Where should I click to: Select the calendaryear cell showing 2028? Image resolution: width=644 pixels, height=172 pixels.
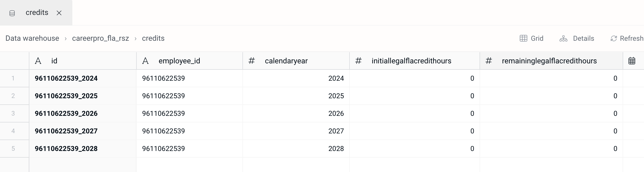coord(296,149)
